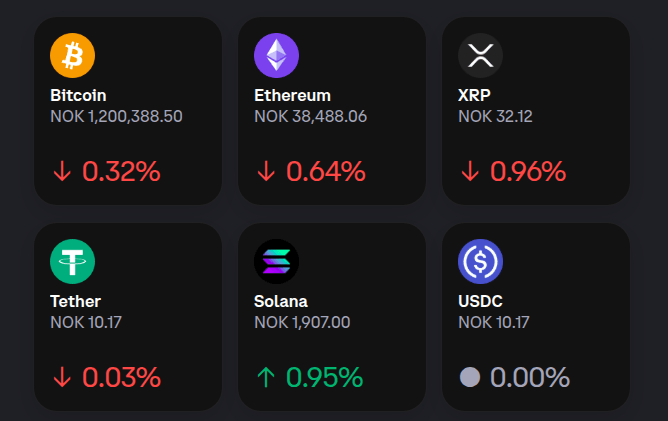
Task: Click Solana's green up arrow icon
Action: pyautogui.click(x=266, y=377)
